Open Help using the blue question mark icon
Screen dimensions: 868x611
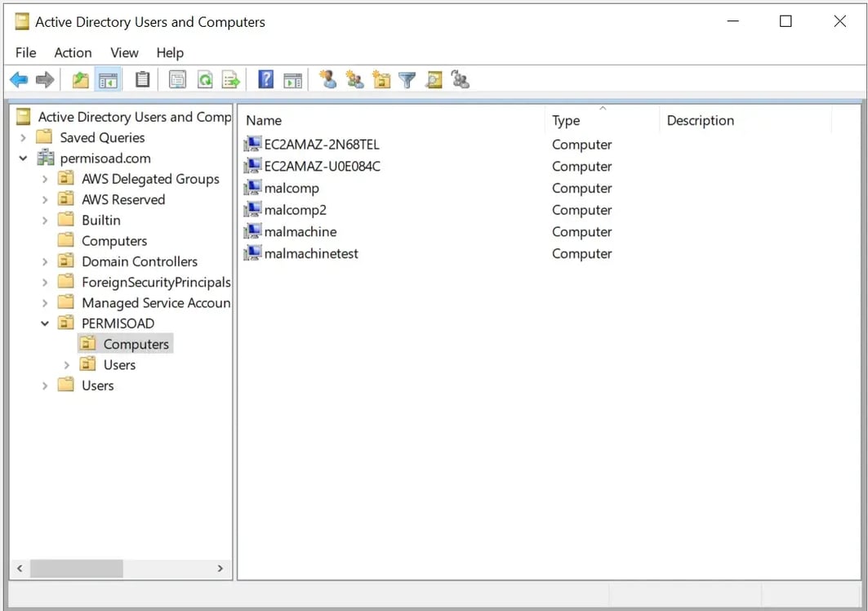point(265,80)
